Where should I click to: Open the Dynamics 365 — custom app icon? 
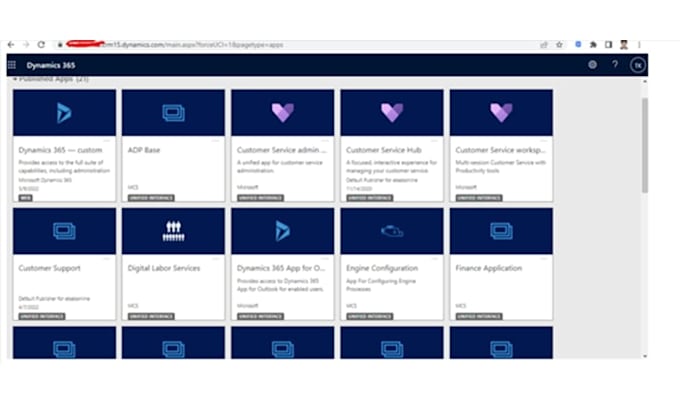coord(64,113)
